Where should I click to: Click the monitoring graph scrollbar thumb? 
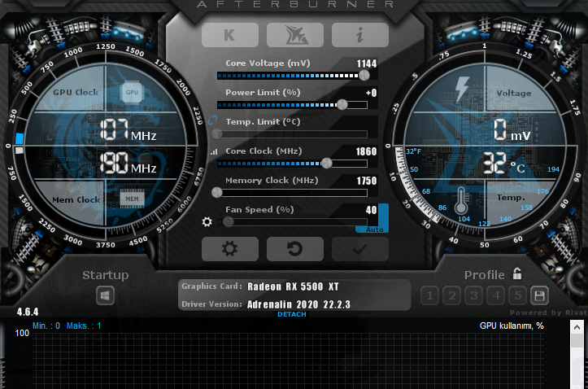click(577, 341)
